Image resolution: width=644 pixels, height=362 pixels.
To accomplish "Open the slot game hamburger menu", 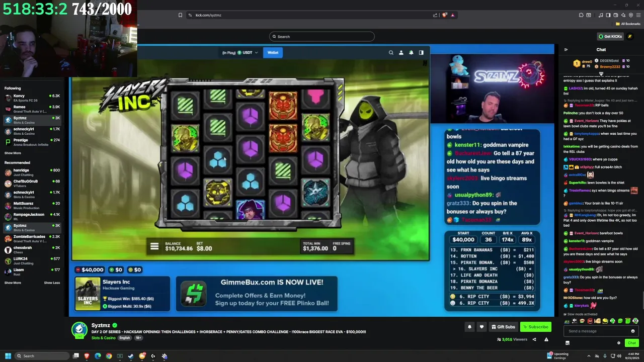I will (x=154, y=246).
